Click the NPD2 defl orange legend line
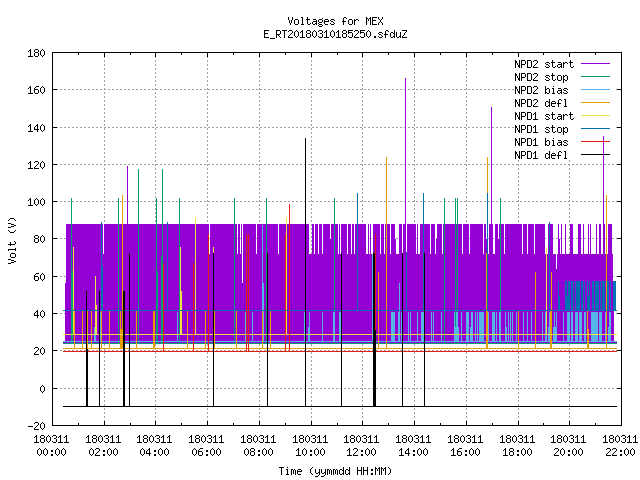Image resolution: width=640 pixels, height=480 pixels. (595, 103)
